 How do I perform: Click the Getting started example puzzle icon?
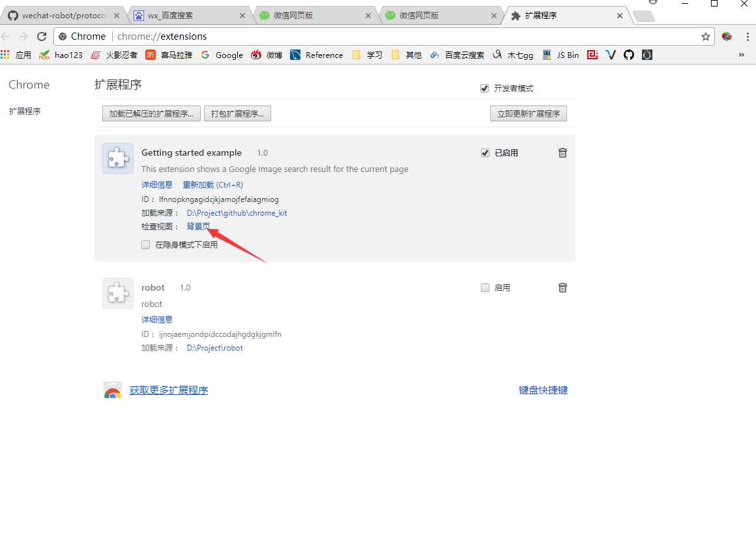(118, 158)
